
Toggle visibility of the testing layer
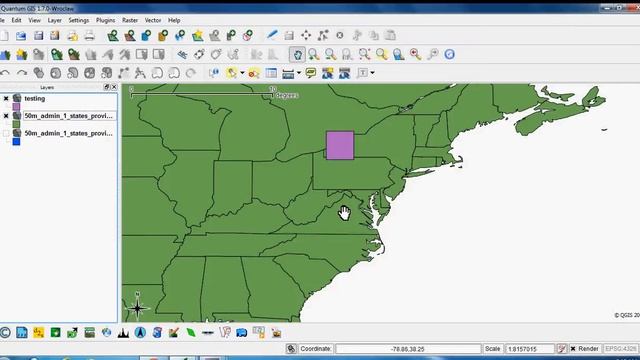(x=6, y=98)
